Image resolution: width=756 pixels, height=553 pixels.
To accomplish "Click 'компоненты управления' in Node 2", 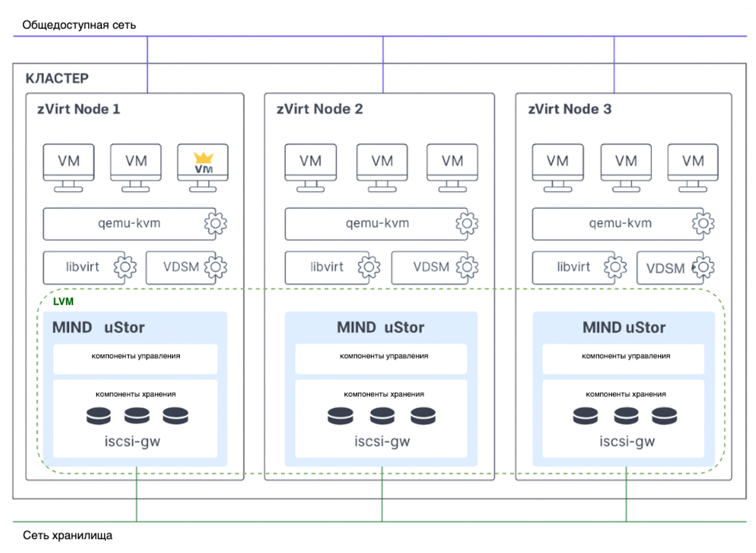I will tap(384, 356).
